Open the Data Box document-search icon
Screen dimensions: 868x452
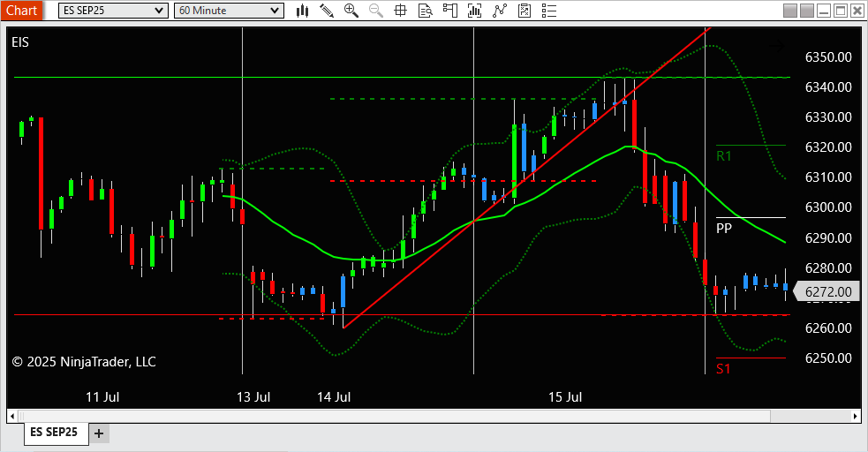425,11
